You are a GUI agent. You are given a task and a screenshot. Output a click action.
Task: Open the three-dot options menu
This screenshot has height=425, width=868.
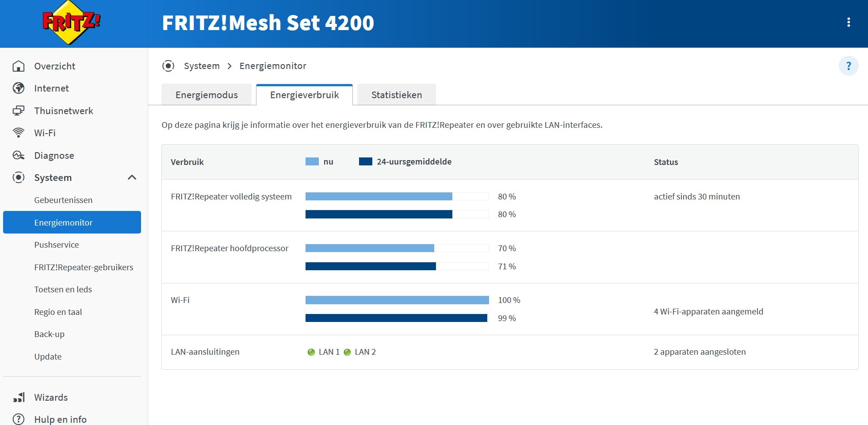pyautogui.click(x=848, y=22)
